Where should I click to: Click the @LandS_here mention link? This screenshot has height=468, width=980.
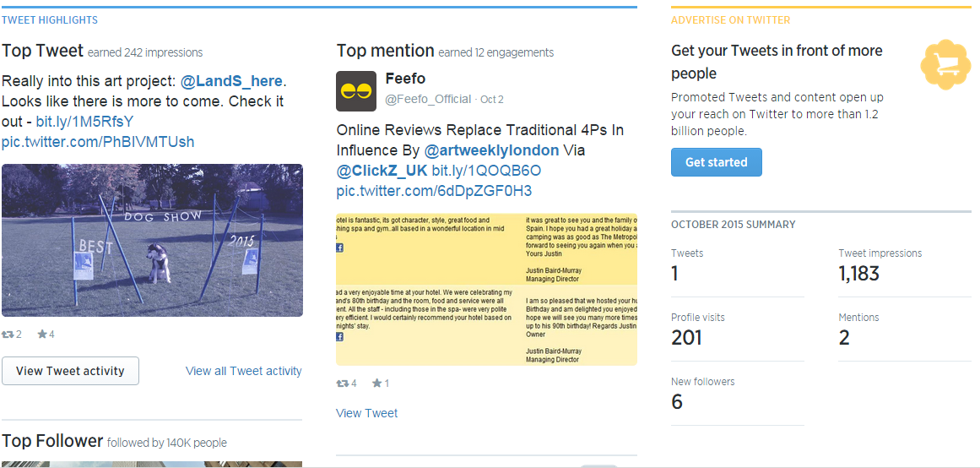point(232,81)
